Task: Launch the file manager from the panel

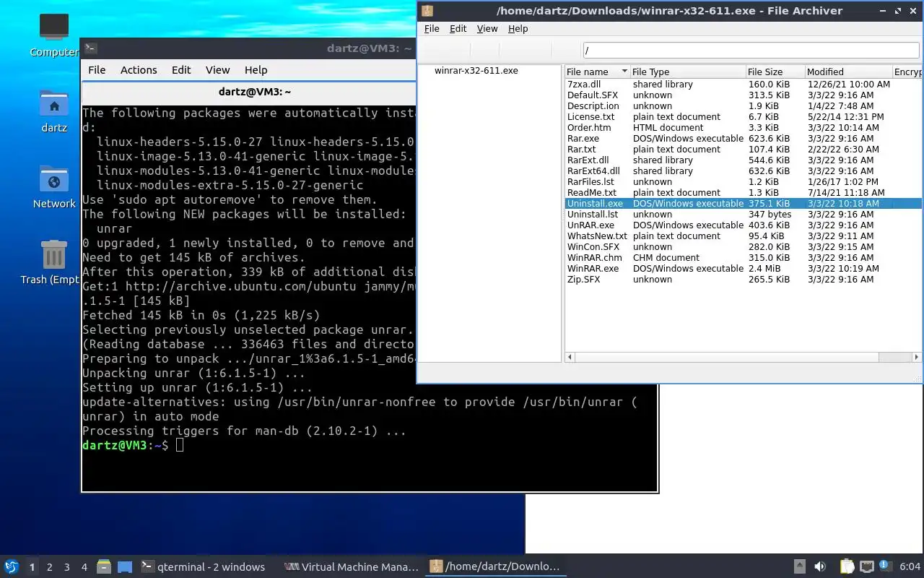Action: pyautogui.click(x=103, y=566)
